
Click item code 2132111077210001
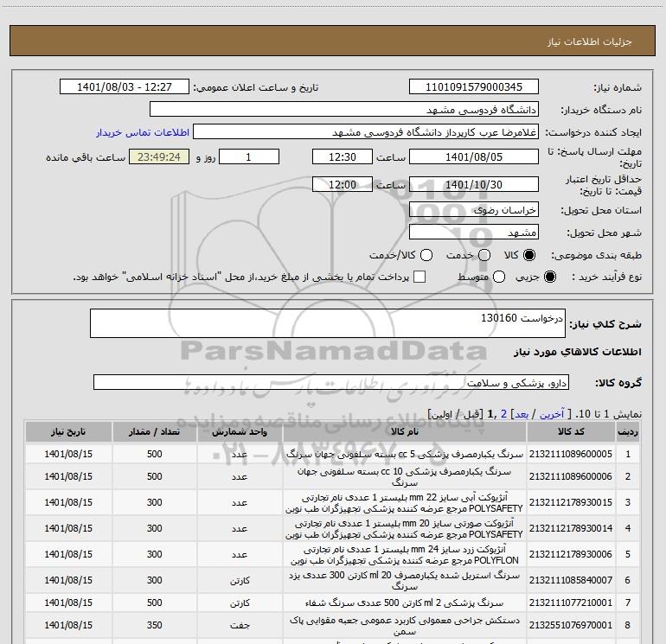(x=571, y=603)
